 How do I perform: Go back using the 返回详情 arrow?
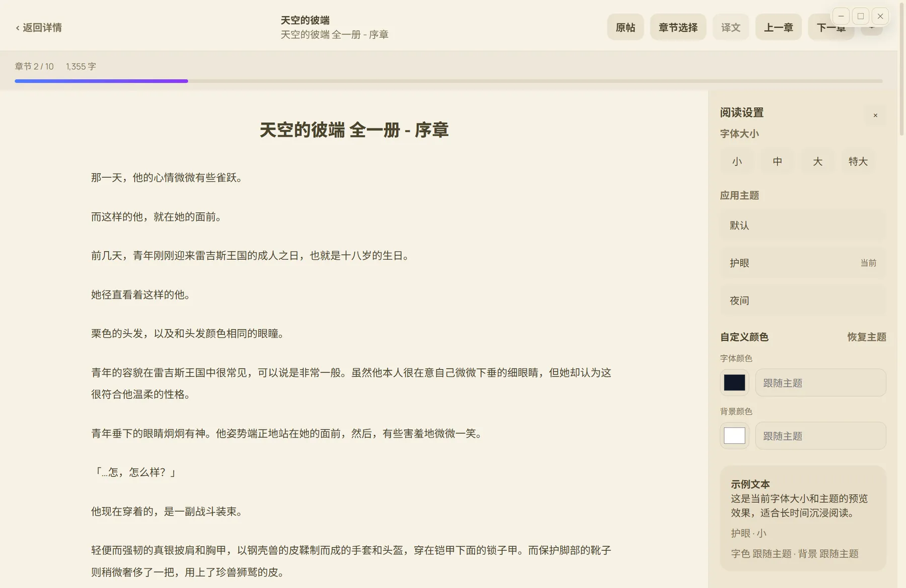point(39,28)
